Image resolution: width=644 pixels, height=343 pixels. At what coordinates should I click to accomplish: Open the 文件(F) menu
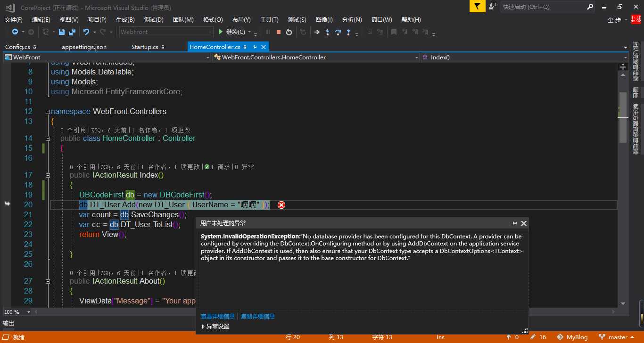(14, 20)
